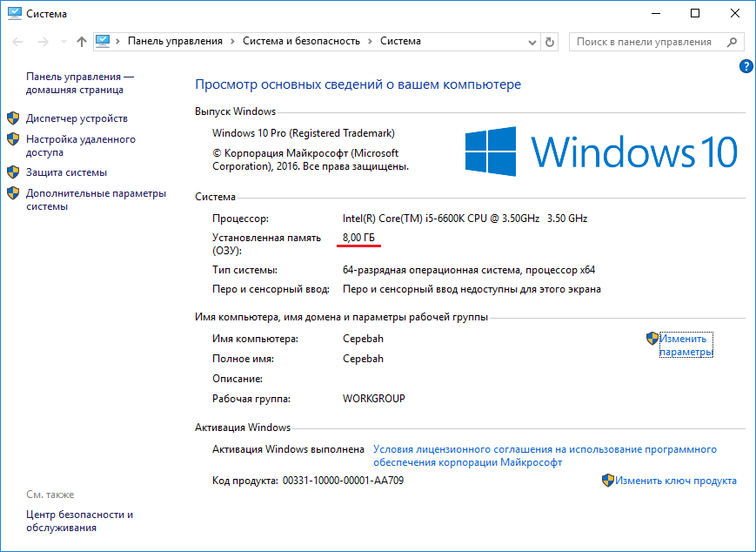Image resolution: width=756 pixels, height=552 pixels.
Task: Click heading 'Просмотр основных сведений о вашем компьютере'
Action: coord(358,84)
